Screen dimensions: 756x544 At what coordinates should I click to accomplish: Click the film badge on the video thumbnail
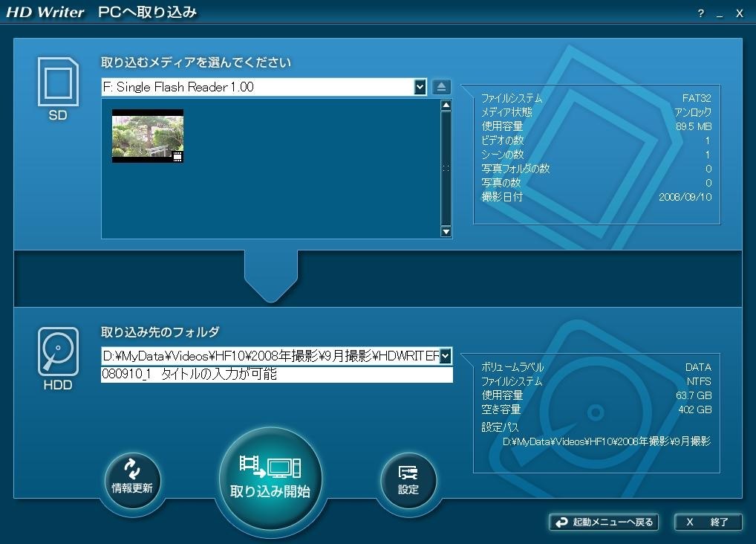tap(177, 156)
